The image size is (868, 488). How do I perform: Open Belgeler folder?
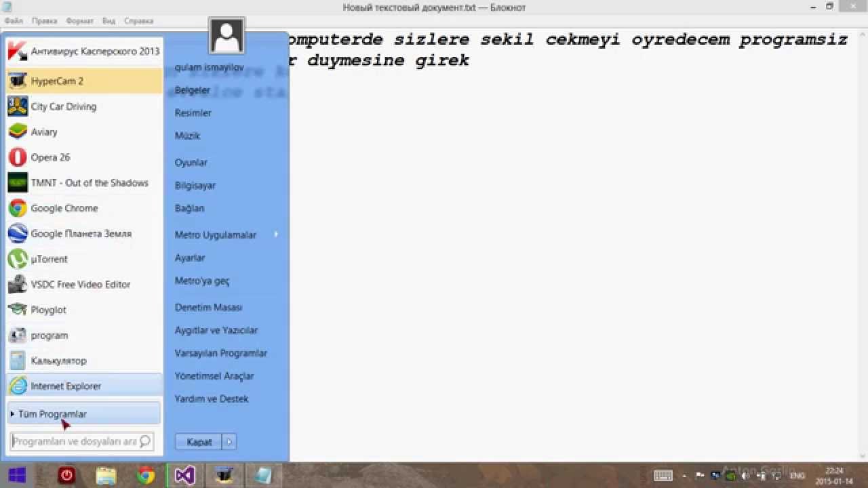pos(193,90)
